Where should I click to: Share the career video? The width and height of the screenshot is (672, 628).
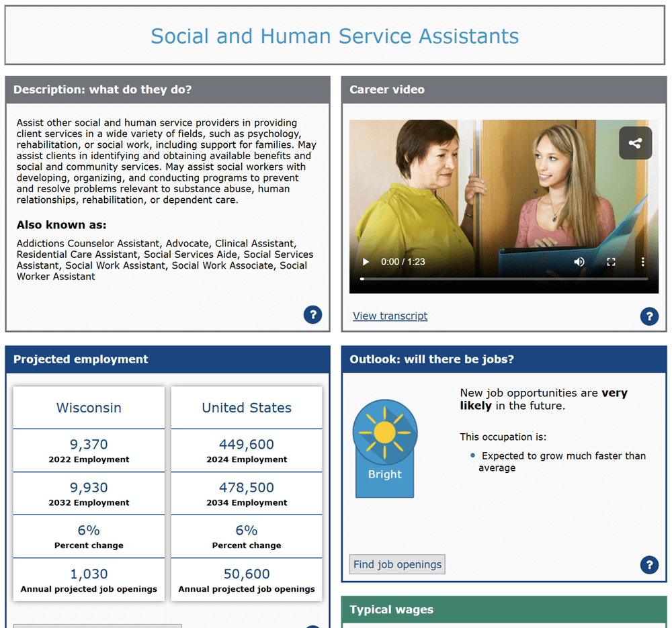click(635, 143)
